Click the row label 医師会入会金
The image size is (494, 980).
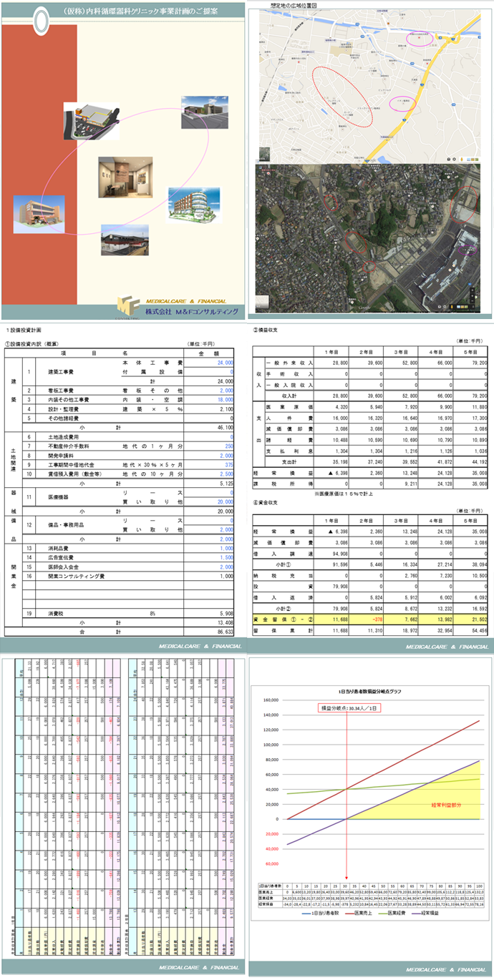tap(63, 566)
